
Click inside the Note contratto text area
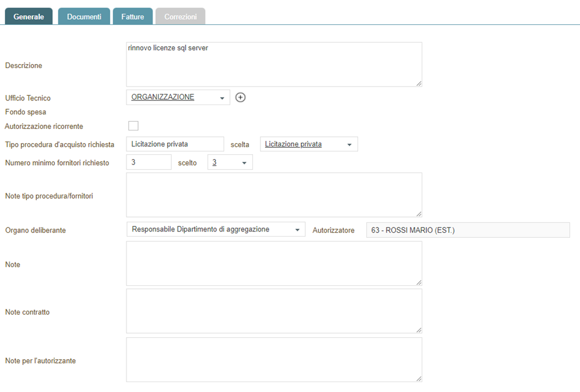click(274, 311)
